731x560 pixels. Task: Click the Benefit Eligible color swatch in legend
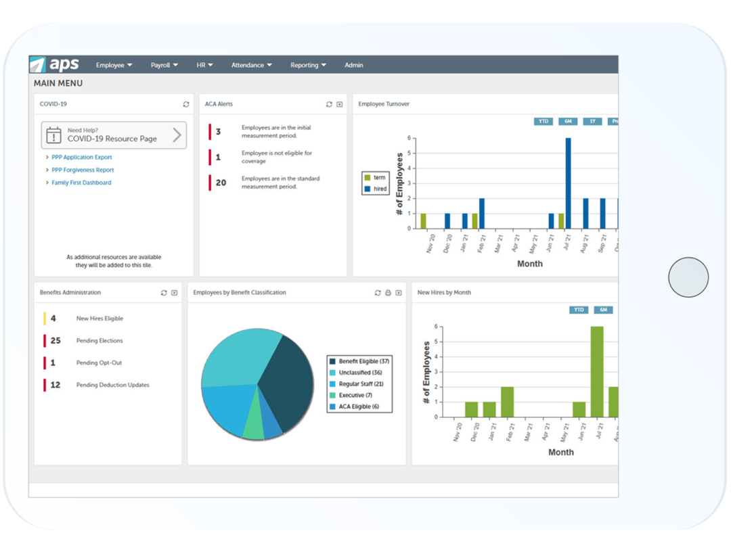coord(333,361)
